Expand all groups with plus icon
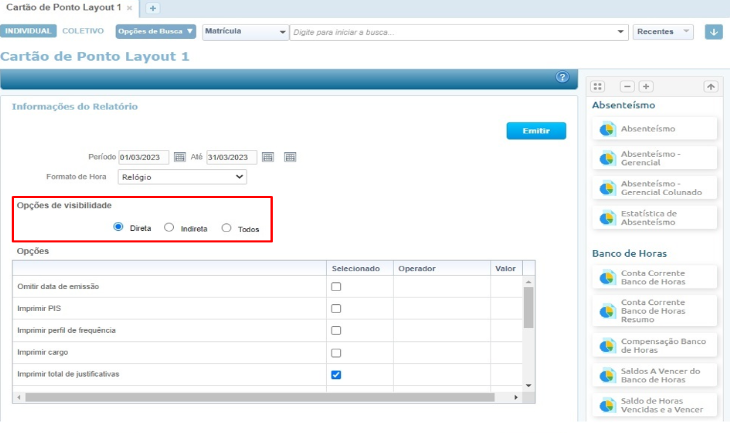 click(646, 87)
